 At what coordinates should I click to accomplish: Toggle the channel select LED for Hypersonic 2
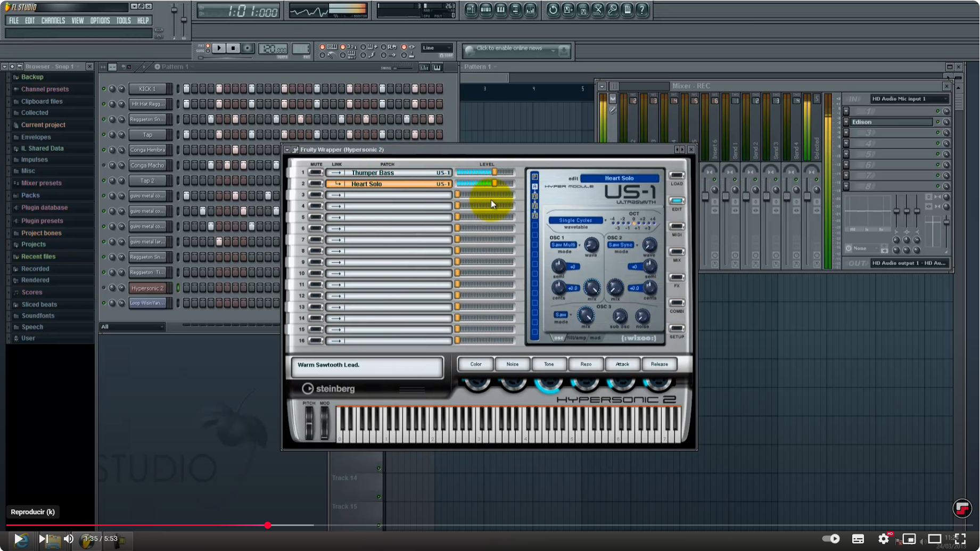(x=178, y=288)
